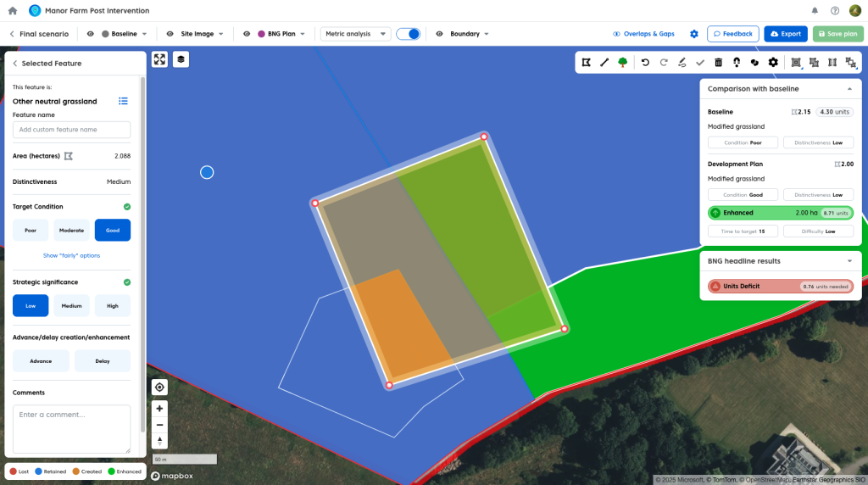This screenshot has width=868, height=485.
Task: Select the line draw tool
Action: 604,62
